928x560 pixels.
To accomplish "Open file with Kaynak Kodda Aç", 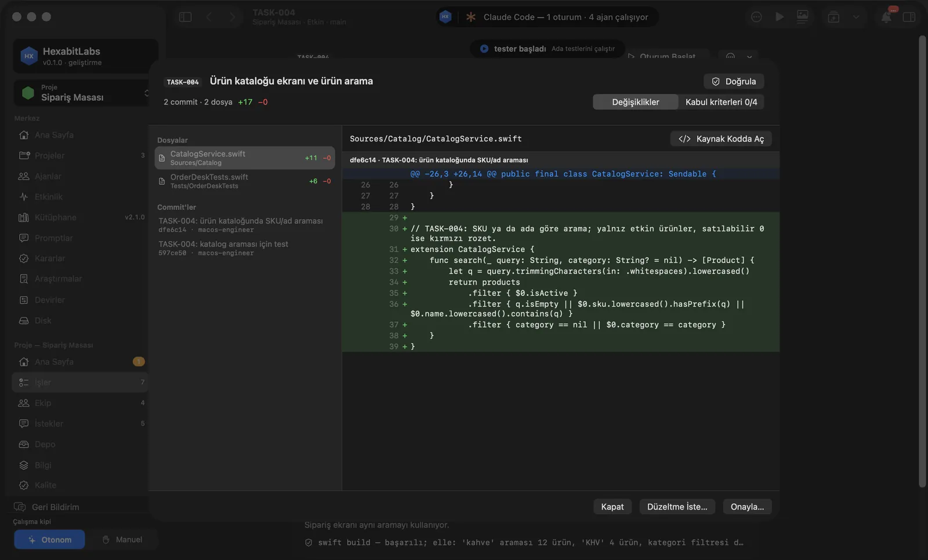I will 721,139.
